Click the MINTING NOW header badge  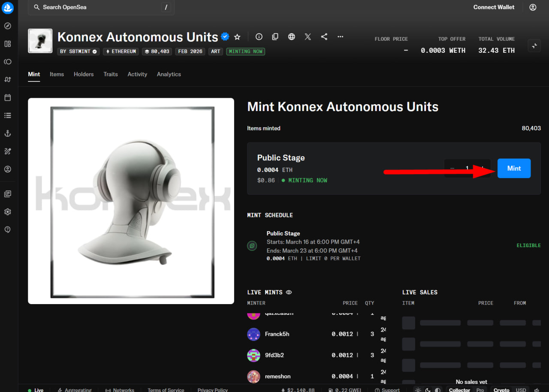click(246, 51)
